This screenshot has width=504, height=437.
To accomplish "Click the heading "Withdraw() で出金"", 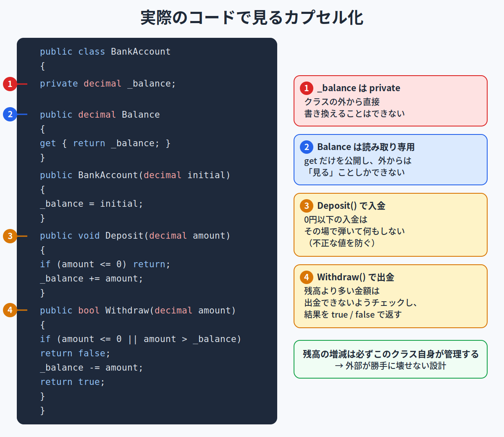I will tap(355, 277).
